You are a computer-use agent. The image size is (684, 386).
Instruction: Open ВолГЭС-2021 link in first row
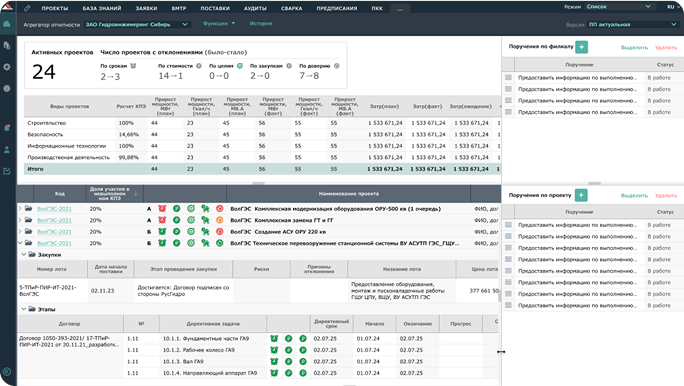(x=54, y=209)
